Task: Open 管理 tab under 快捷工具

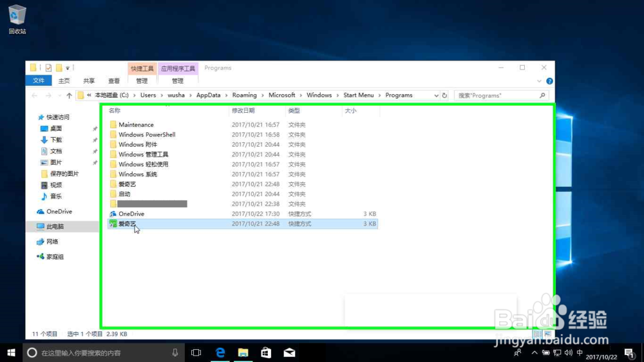Action: (142, 81)
